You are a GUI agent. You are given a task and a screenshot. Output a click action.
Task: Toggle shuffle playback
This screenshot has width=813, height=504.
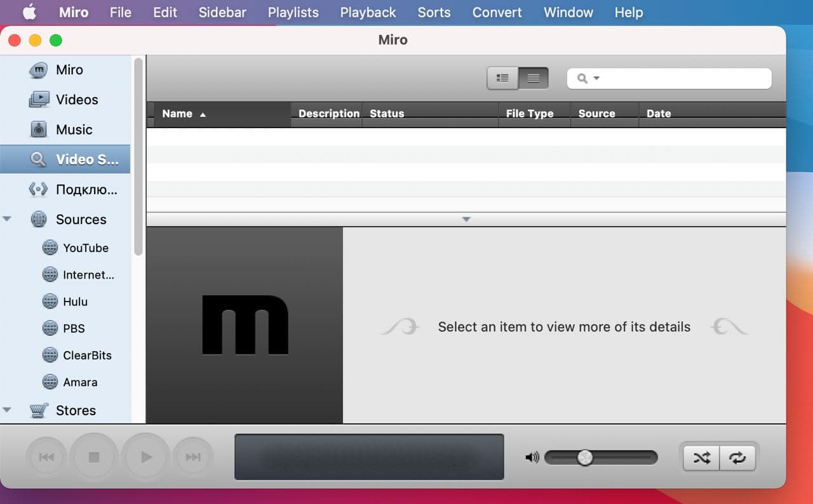tap(701, 458)
